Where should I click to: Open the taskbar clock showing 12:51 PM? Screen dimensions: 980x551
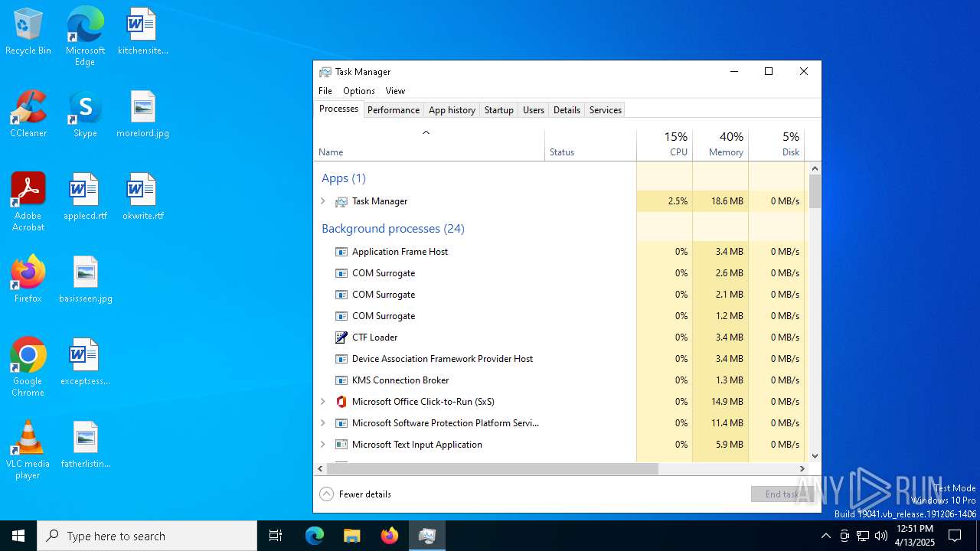tap(915, 536)
